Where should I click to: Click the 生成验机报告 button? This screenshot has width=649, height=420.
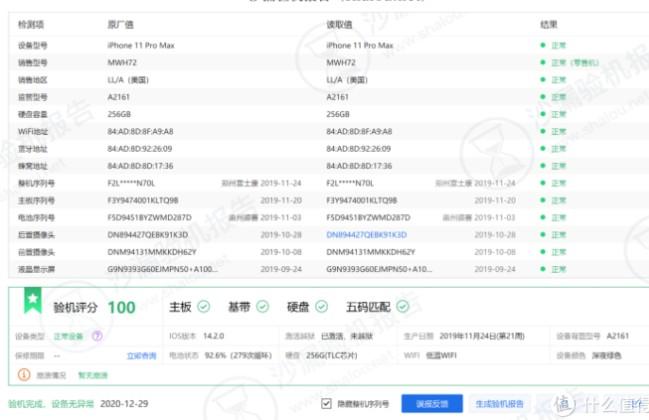coord(500,403)
